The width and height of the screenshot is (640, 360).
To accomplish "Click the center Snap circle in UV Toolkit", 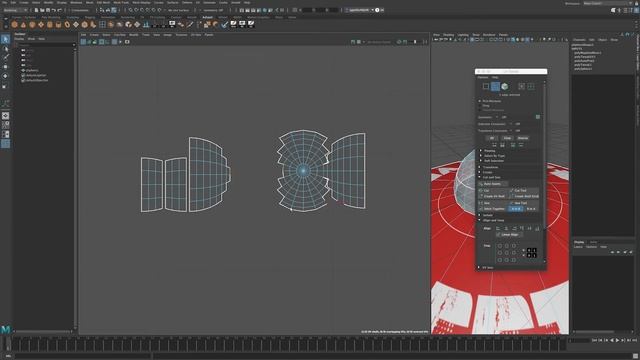I will (x=507, y=253).
